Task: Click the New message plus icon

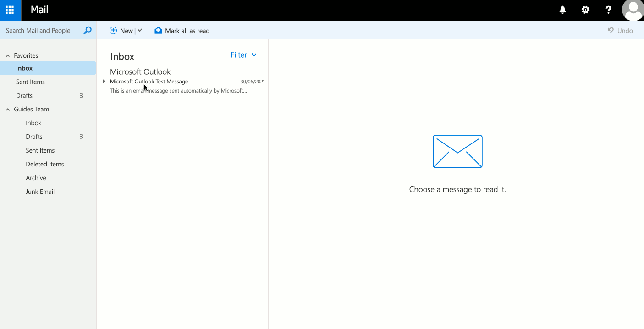Action: 113,30
